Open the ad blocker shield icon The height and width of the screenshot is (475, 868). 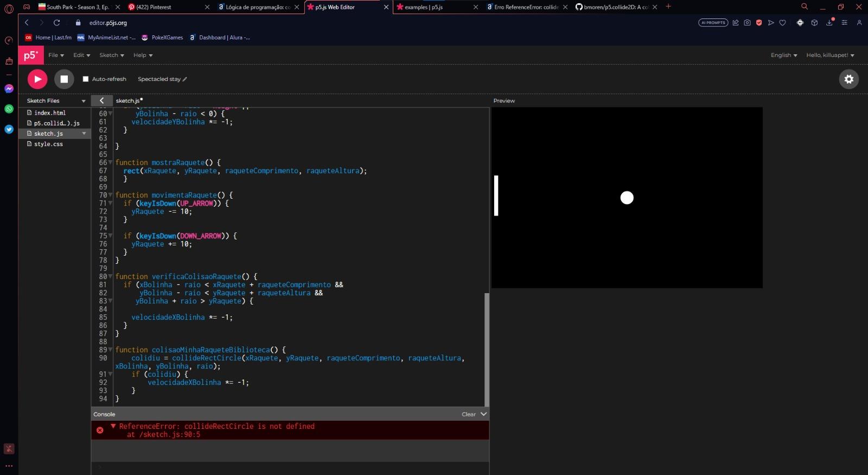tap(759, 23)
